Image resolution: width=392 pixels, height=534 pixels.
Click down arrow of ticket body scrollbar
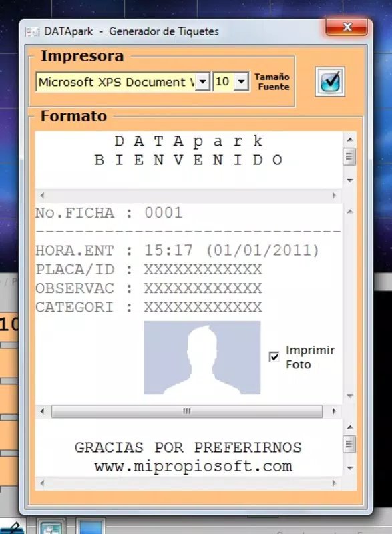tap(349, 396)
